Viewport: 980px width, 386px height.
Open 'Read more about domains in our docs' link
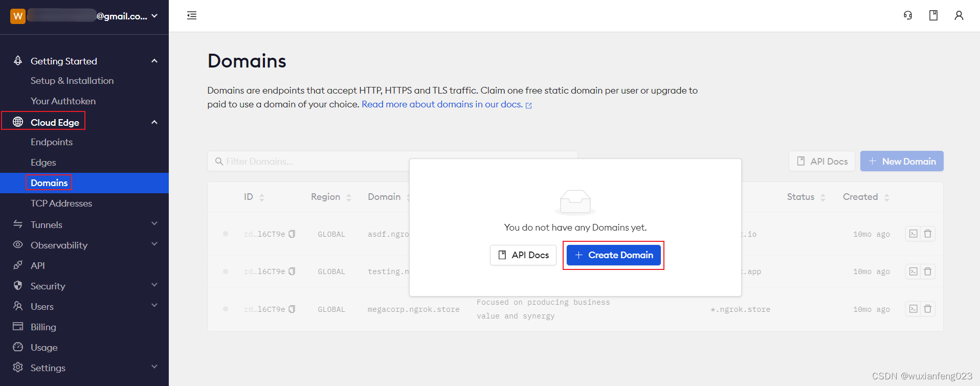(x=447, y=104)
